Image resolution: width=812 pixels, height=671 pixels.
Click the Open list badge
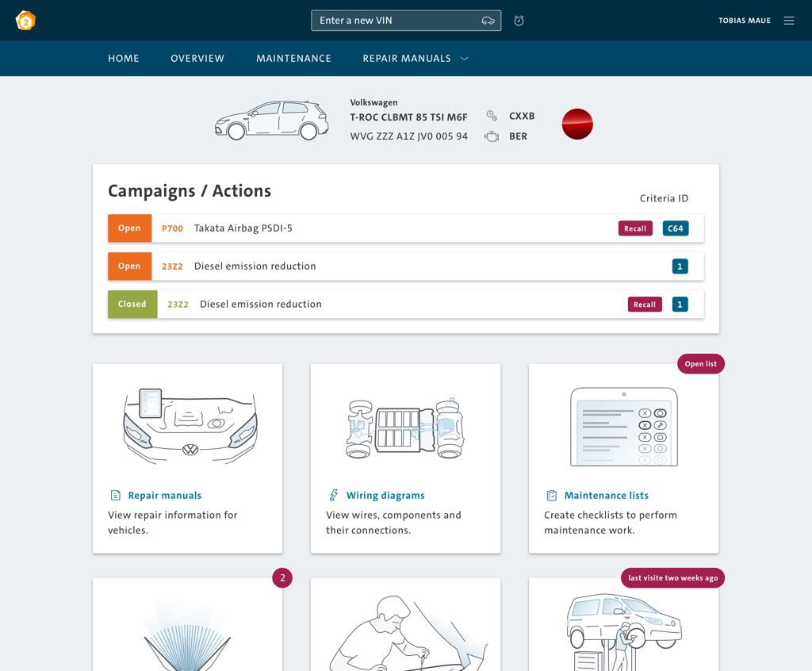point(701,364)
